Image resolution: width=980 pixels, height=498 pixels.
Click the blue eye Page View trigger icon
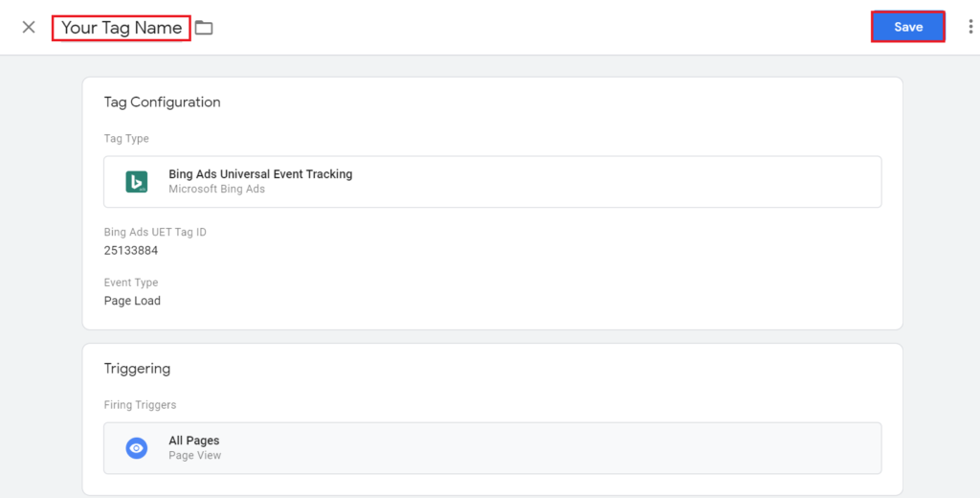pos(136,448)
